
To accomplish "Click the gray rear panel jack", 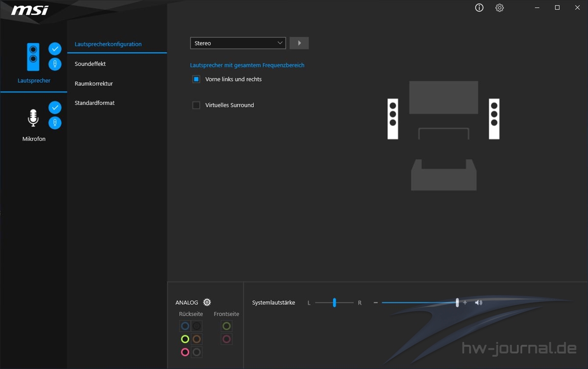I will coord(196,352).
